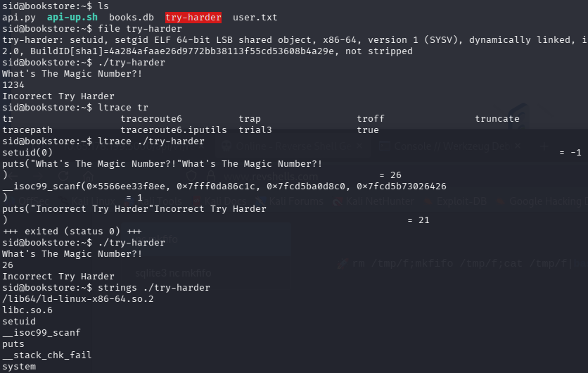Click the api.py filename in the listing
Image resolution: width=588 pixels, height=373 pixels.
(x=19, y=17)
